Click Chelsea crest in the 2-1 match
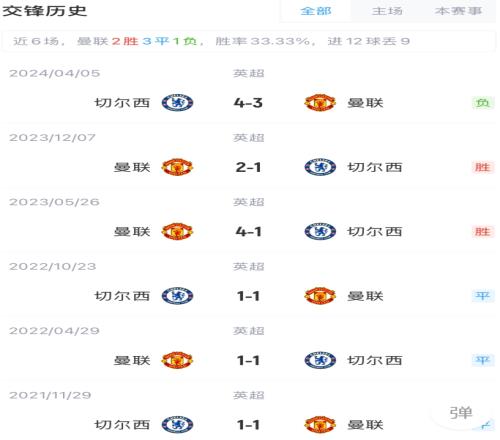This screenshot has height=440, width=500. point(320,167)
